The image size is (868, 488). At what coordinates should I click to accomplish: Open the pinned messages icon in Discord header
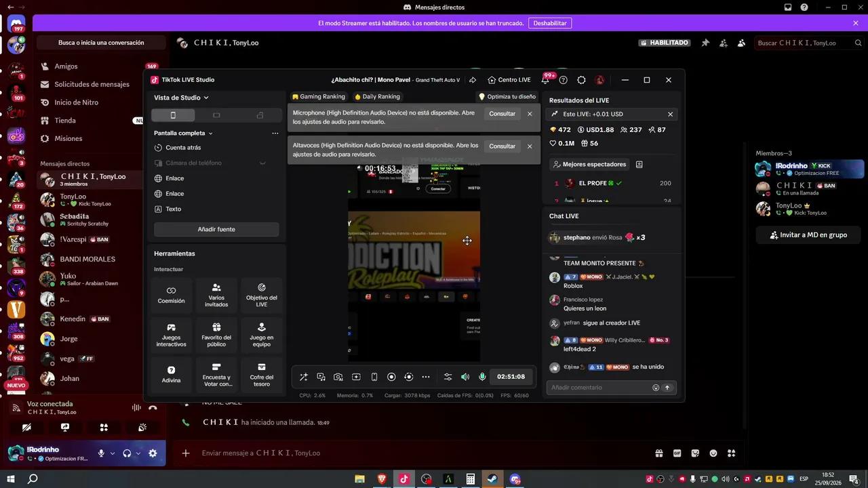click(x=705, y=43)
